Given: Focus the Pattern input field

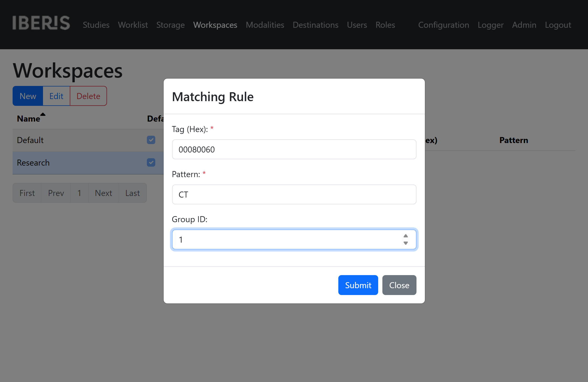Looking at the screenshot, I should (x=294, y=194).
